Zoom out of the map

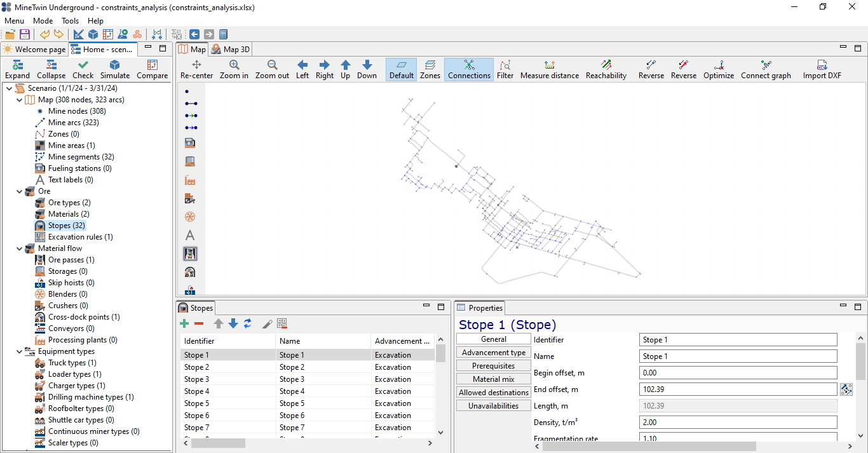pos(272,69)
